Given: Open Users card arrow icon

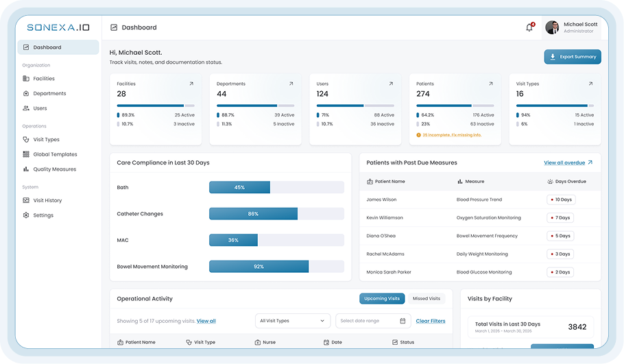Looking at the screenshot, I should (x=391, y=84).
